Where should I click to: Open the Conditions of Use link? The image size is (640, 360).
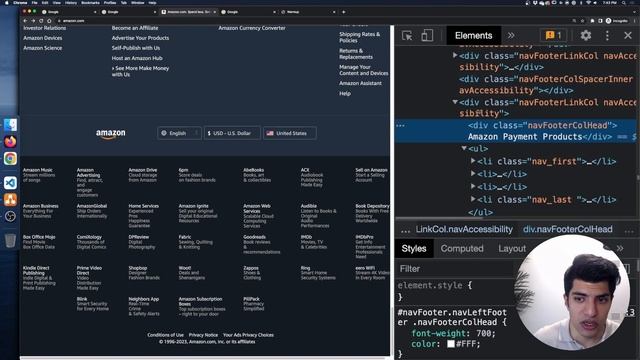point(165,335)
